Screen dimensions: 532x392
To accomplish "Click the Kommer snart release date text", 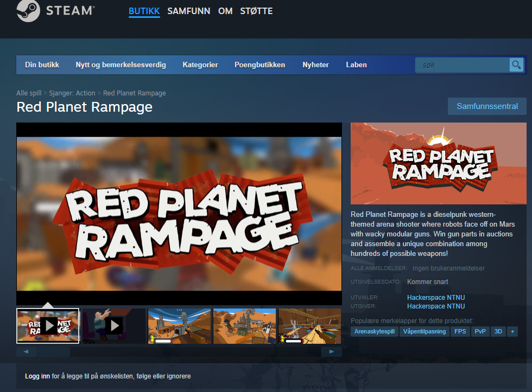I will (428, 282).
